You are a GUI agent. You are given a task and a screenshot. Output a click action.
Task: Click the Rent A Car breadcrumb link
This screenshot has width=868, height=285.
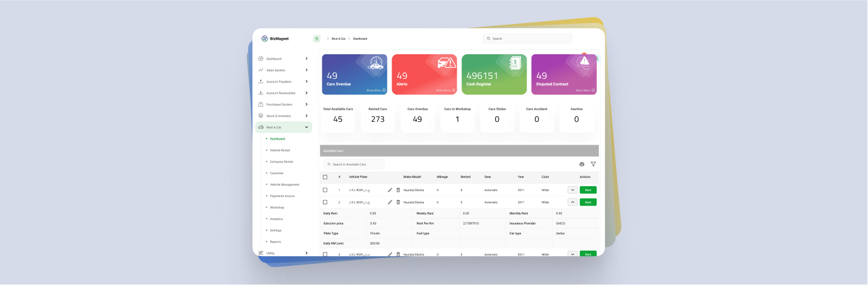point(339,39)
